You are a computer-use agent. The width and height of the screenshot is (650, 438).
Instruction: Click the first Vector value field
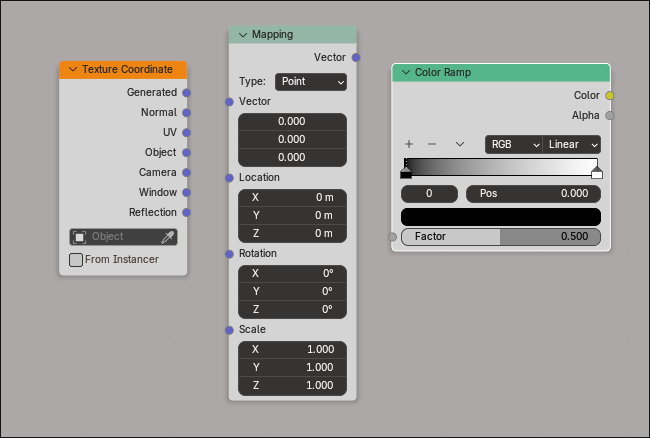coord(292,121)
